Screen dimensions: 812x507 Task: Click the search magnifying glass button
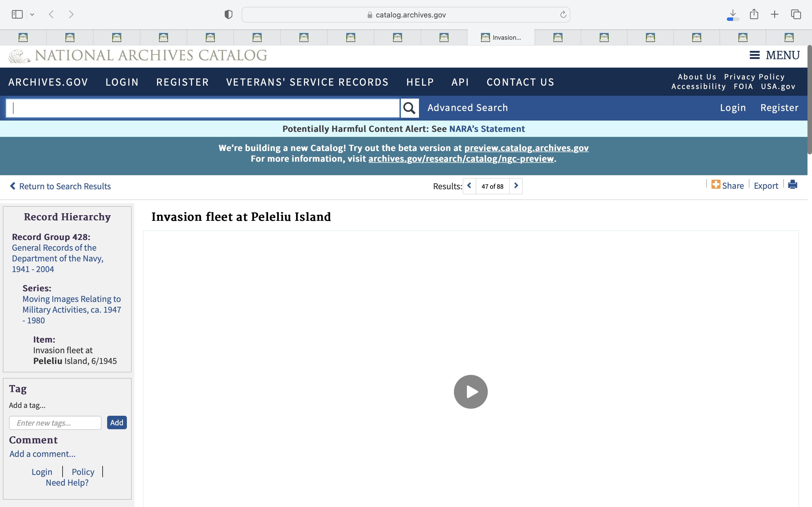[x=409, y=108]
